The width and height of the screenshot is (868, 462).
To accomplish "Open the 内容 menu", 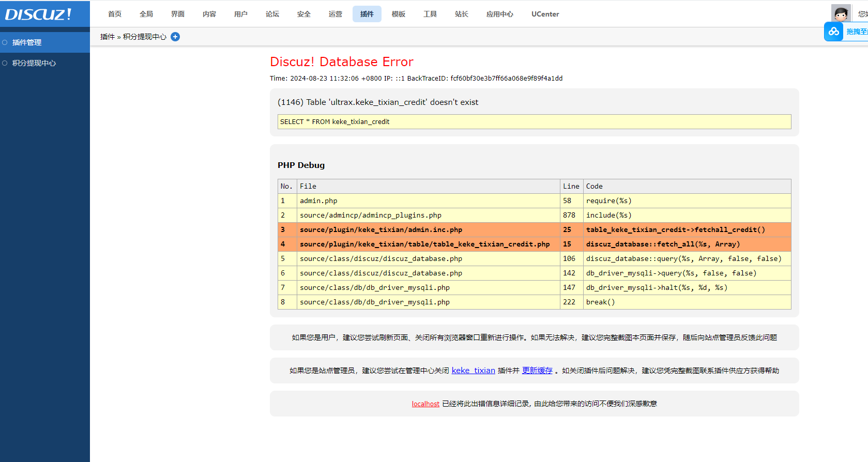I will point(209,14).
